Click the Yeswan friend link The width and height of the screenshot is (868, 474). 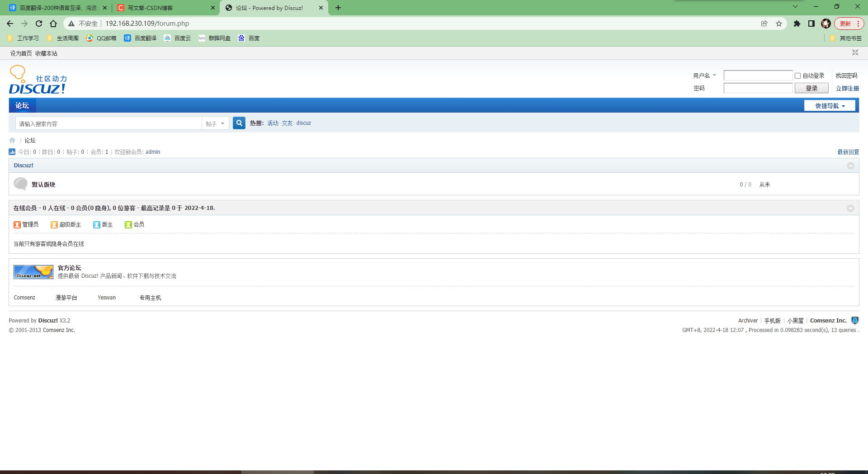point(107,298)
